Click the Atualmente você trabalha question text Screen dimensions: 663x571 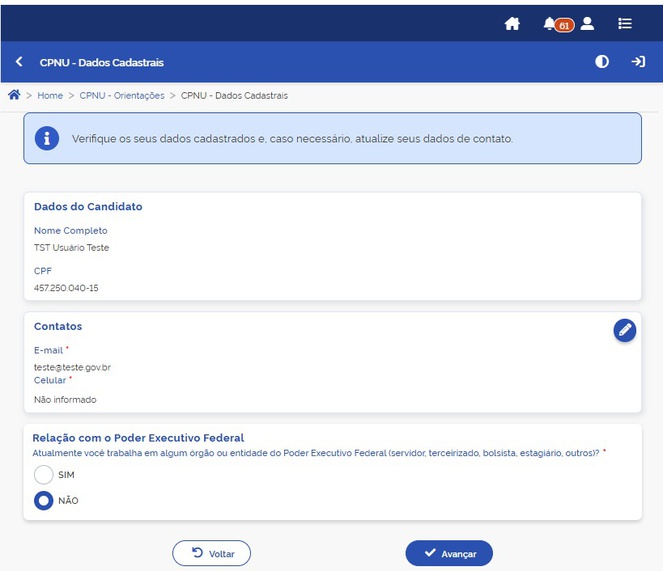click(x=316, y=453)
